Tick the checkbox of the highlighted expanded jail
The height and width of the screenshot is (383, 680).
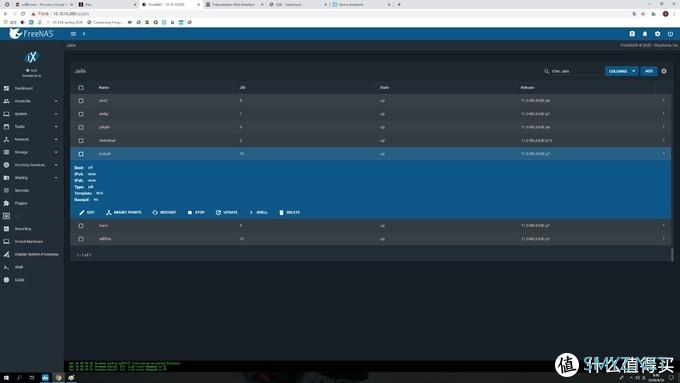(x=81, y=154)
